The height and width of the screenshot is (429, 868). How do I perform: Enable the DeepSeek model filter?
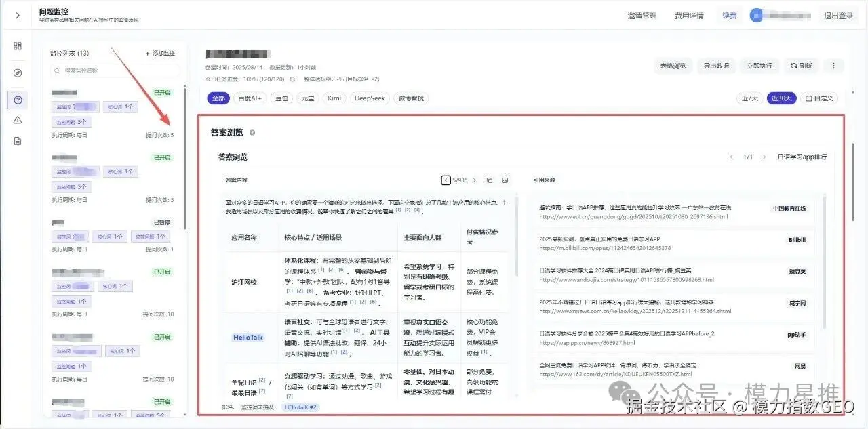(x=370, y=98)
